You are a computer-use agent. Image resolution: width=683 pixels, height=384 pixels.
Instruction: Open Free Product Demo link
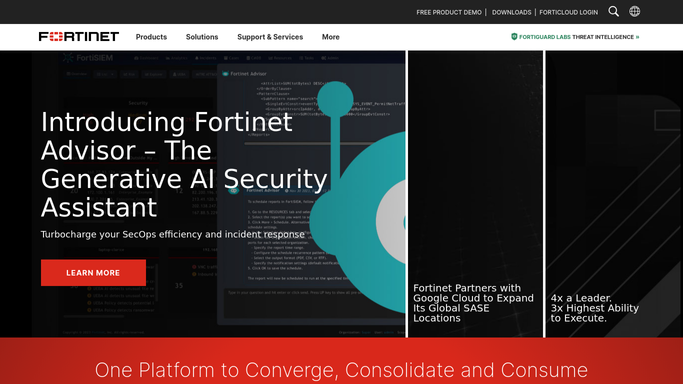click(x=449, y=12)
